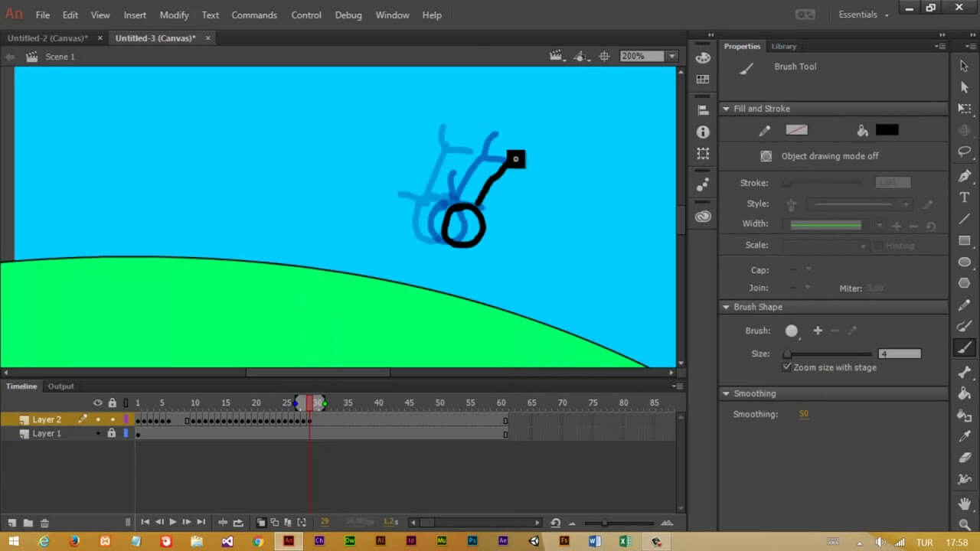
Task: Select the Paint Bucket tool
Action: click(965, 393)
